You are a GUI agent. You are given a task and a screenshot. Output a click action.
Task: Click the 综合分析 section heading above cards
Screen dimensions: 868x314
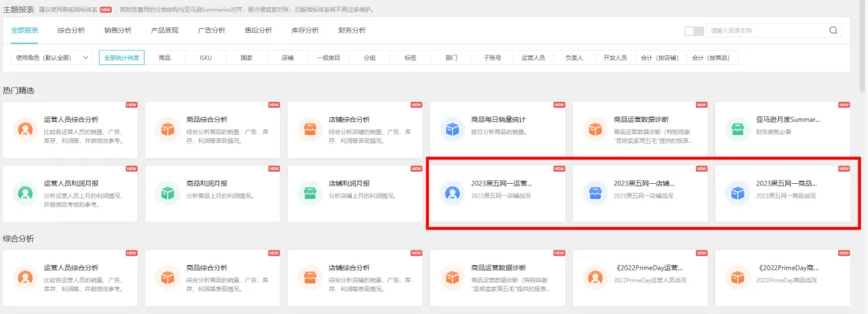pos(18,239)
